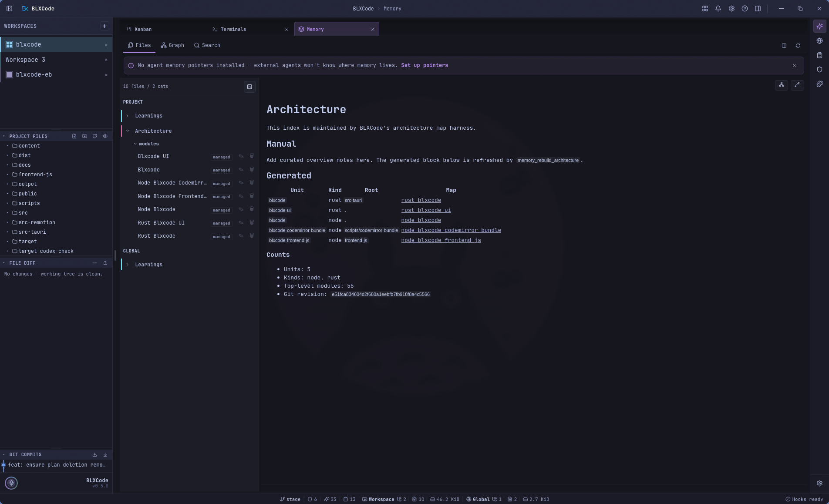This screenshot has height=504, width=829.
Task: Open the clipboard icon in right sidebar
Action: (x=820, y=55)
